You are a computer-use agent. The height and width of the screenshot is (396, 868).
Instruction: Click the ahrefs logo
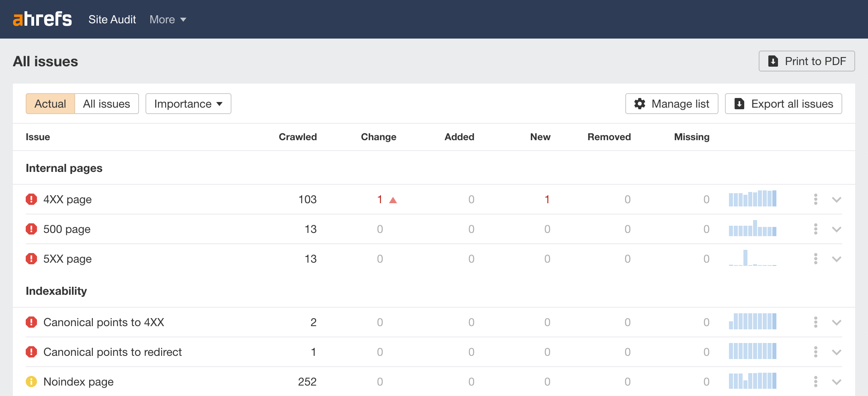coord(42,19)
